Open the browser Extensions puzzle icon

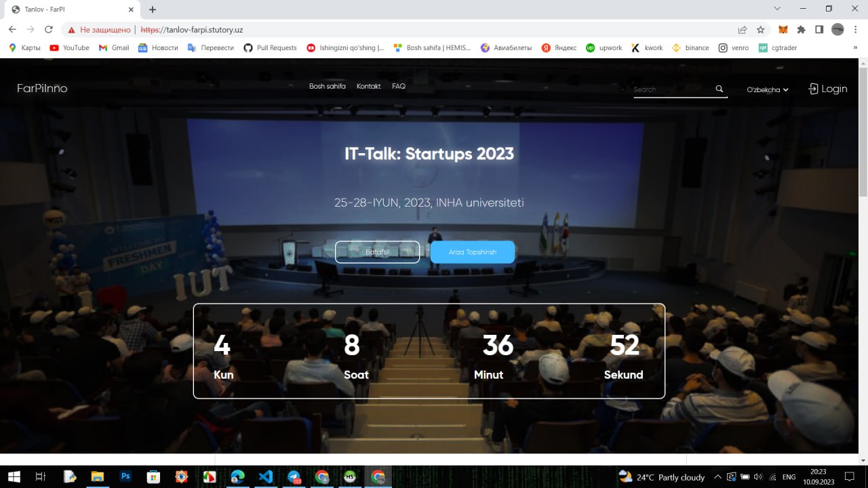click(x=801, y=30)
